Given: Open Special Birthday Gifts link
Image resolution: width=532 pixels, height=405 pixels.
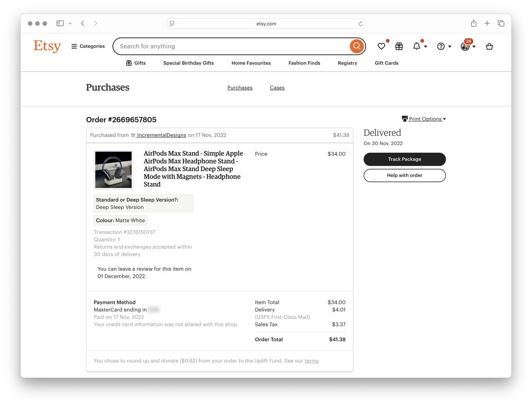Looking at the screenshot, I should (188, 63).
